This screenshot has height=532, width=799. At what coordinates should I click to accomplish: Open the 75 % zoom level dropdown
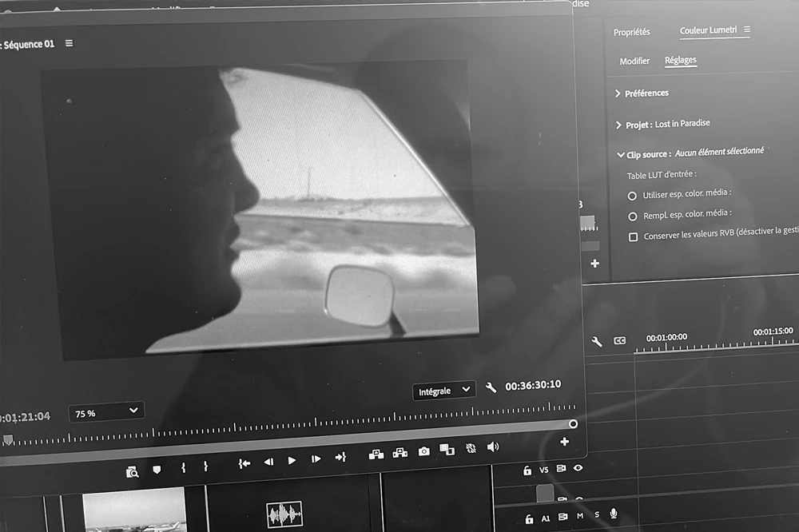106,412
